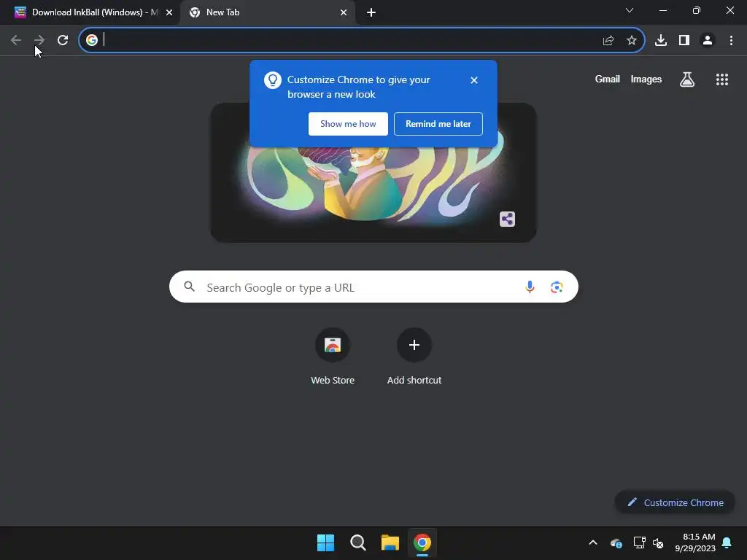Toggle the Chrome side panel
Screen dimensions: 747x560
[x=684, y=41]
